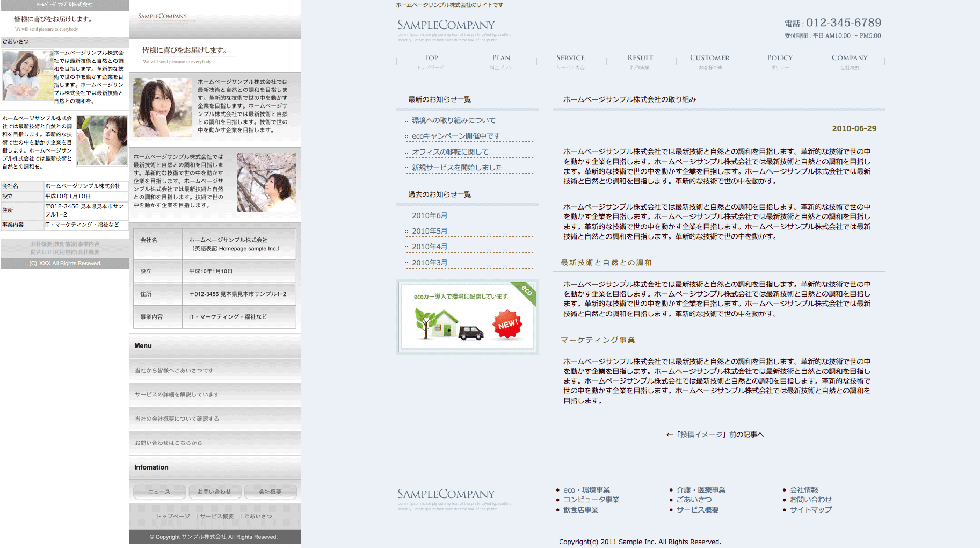This screenshot has height=548, width=980.
Task: Click the red NEW! badge icon
Action: 507,324
